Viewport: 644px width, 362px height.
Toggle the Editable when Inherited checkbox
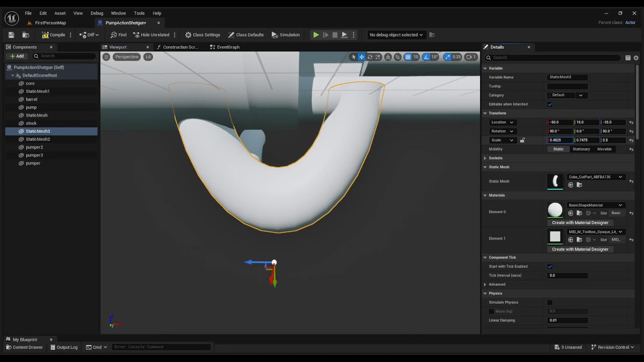tap(550, 104)
